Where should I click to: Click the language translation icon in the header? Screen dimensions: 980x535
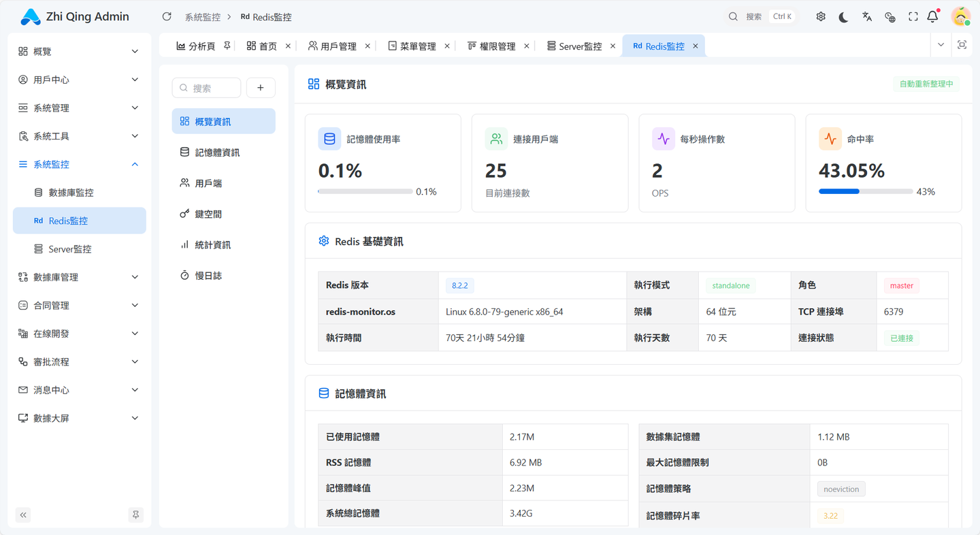pos(866,16)
